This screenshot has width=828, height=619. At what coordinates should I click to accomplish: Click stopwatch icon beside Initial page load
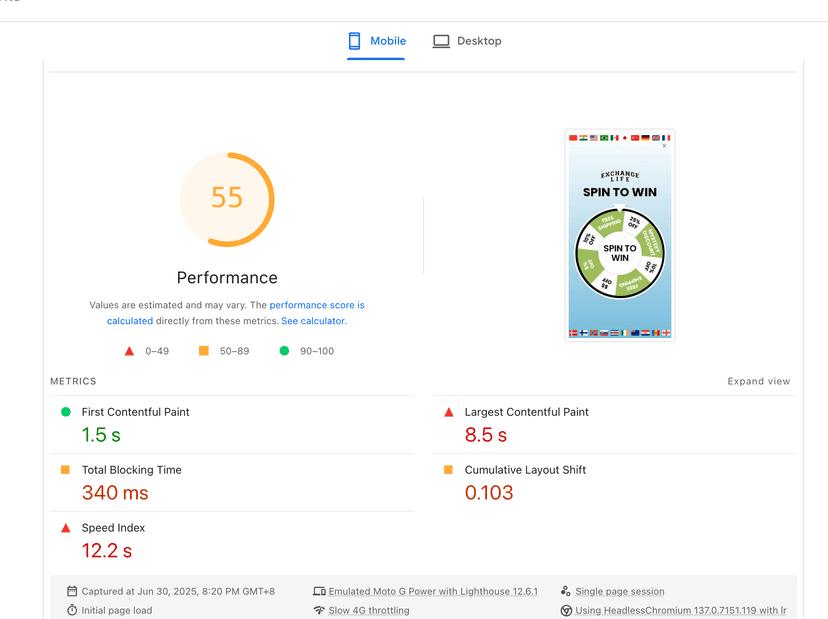pyautogui.click(x=72, y=610)
